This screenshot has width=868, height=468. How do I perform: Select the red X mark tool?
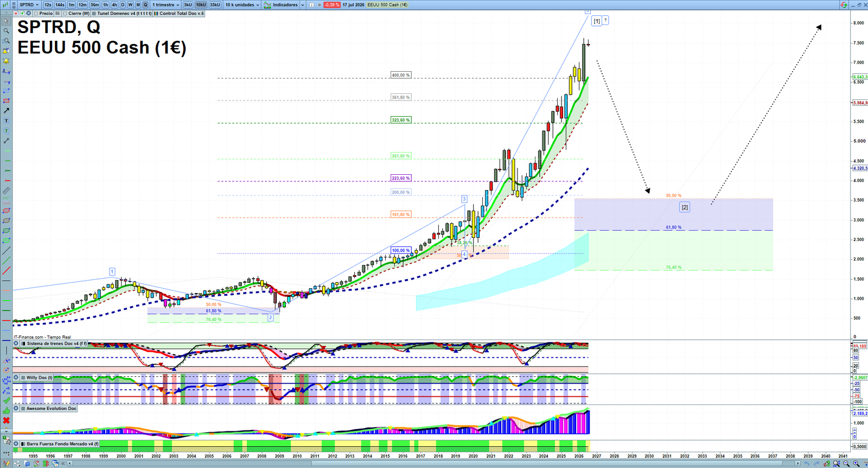(x=6, y=421)
